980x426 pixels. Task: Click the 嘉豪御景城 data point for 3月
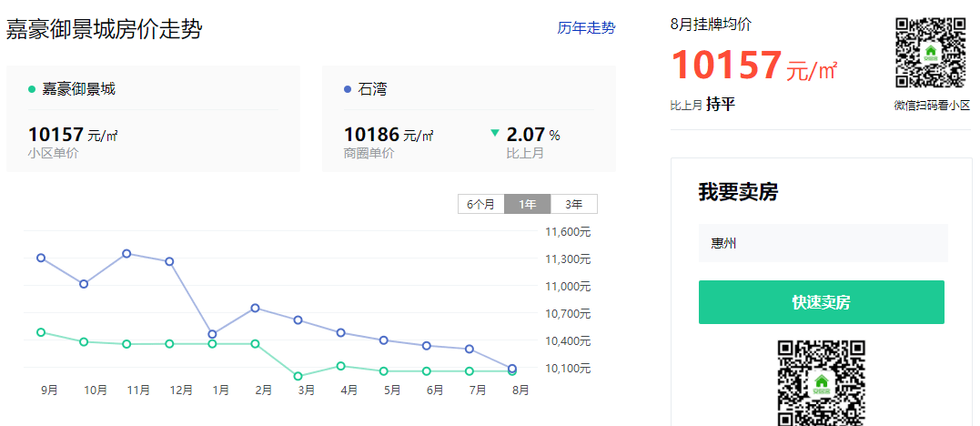point(298,376)
